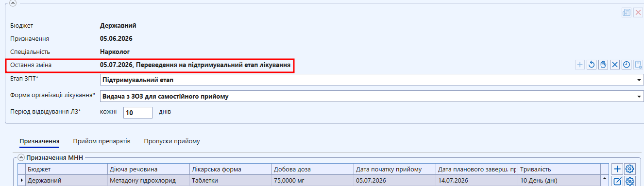Click the hand stop icon
The height and width of the screenshot is (186, 644).
(x=603, y=65)
